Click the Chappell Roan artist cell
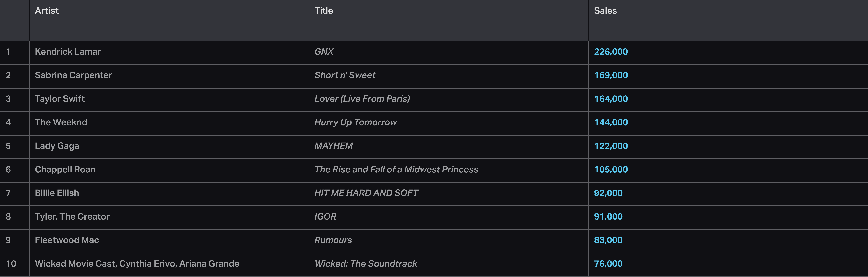Image resolution: width=868 pixels, height=277 pixels. tap(65, 169)
